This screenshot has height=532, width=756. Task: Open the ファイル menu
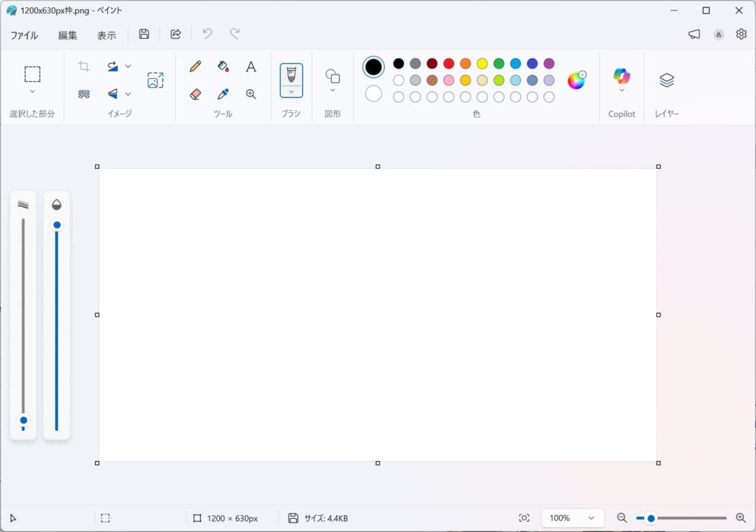point(24,35)
